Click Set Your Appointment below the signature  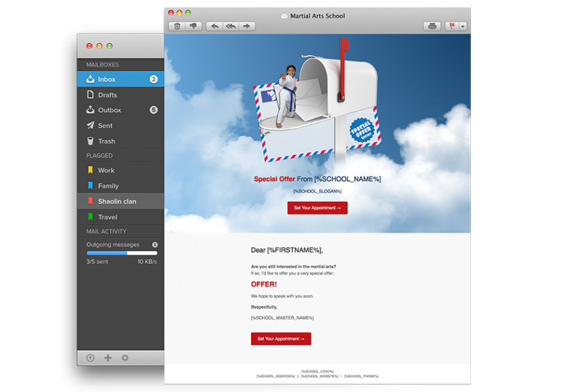coord(281,338)
